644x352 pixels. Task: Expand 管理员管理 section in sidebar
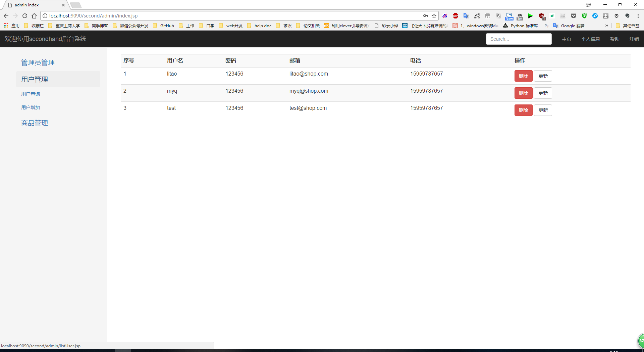[x=38, y=62]
